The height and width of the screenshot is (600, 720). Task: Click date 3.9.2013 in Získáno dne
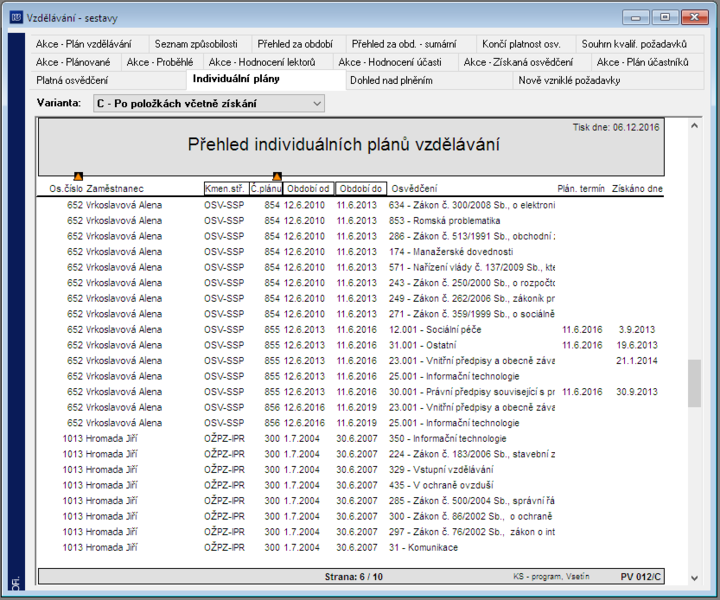[637, 330]
